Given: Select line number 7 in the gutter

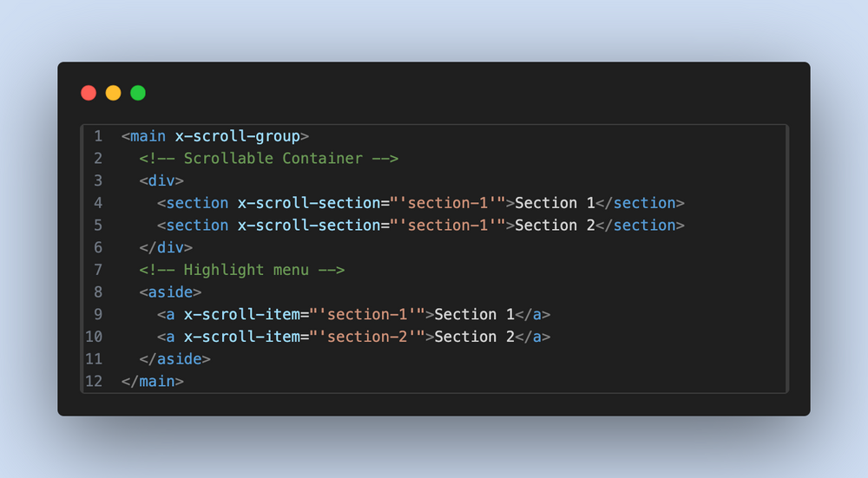Looking at the screenshot, I should pos(98,270).
